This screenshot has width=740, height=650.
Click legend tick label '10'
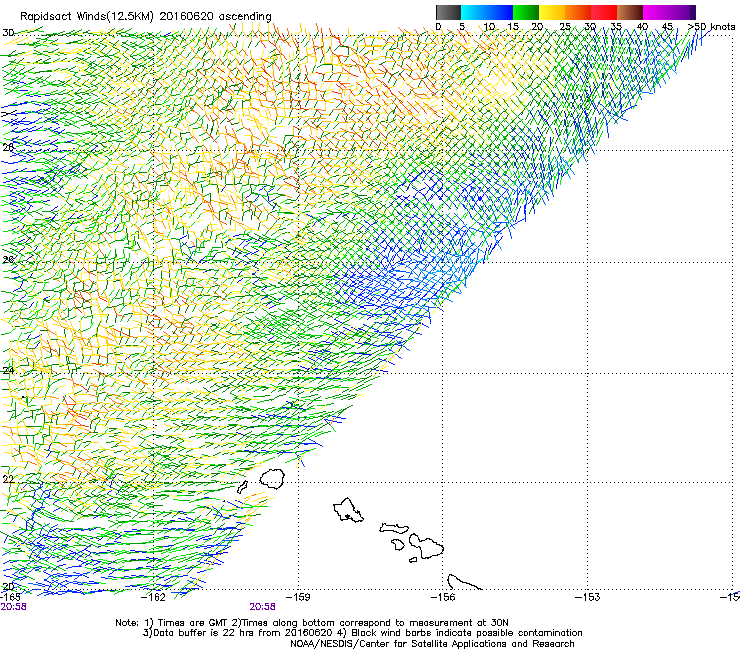click(x=489, y=27)
